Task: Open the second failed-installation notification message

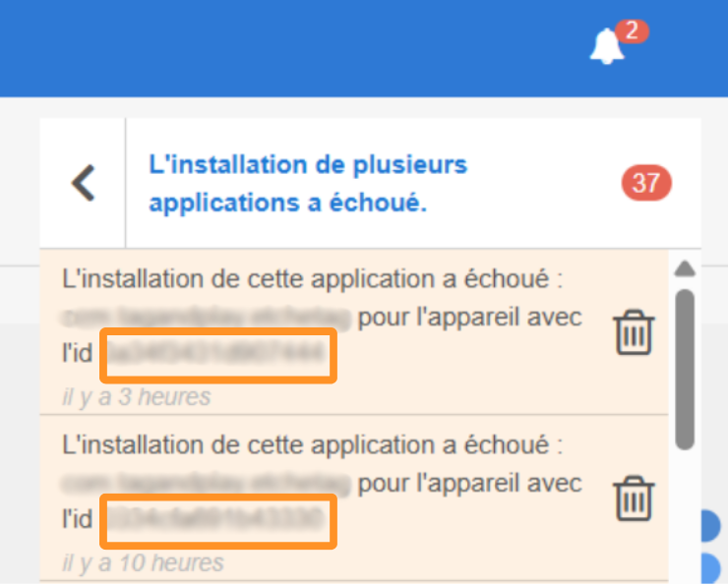Action: pyautogui.click(x=311, y=444)
